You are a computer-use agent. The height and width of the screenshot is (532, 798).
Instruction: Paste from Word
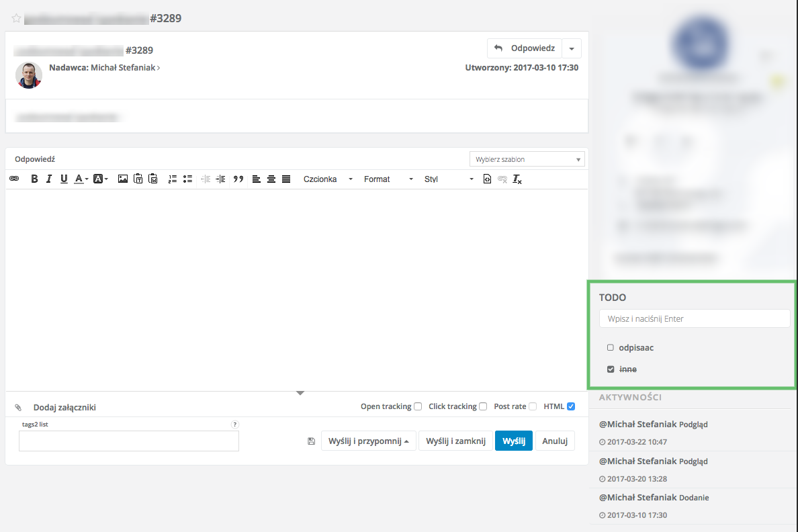(152, 179)
